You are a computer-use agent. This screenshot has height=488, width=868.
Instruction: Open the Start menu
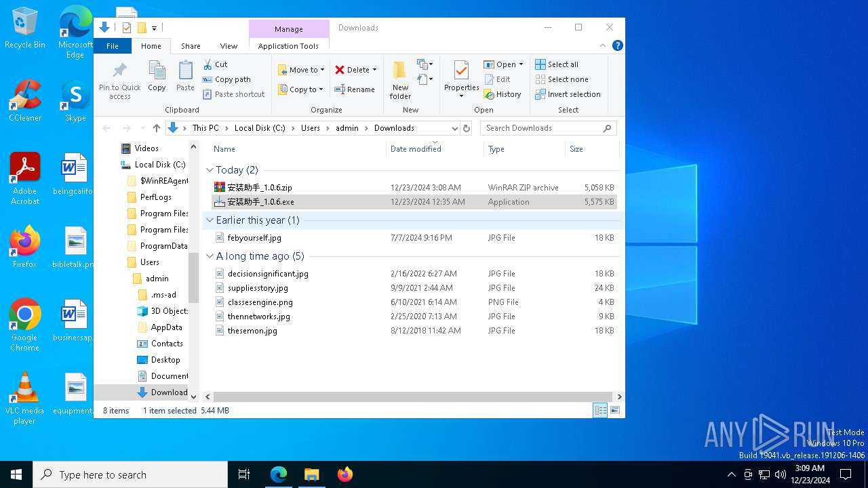coord(16,474)
